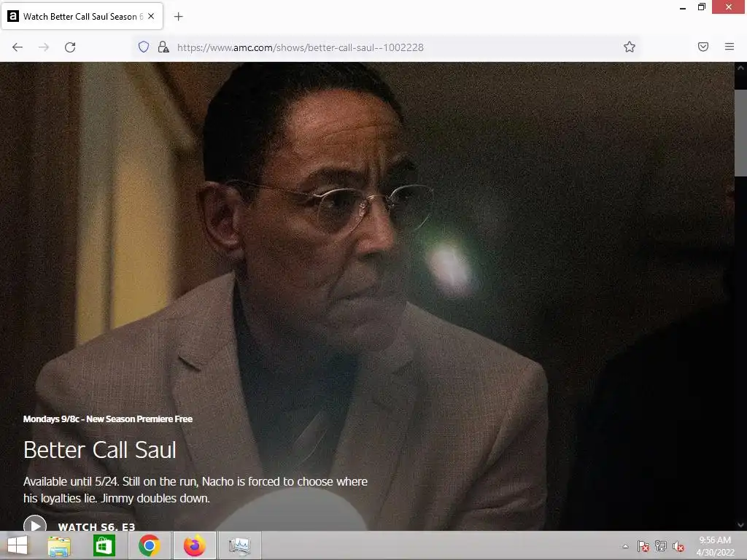
Task: Click the scrollbar up arrow
Action: tap(740, 68)
